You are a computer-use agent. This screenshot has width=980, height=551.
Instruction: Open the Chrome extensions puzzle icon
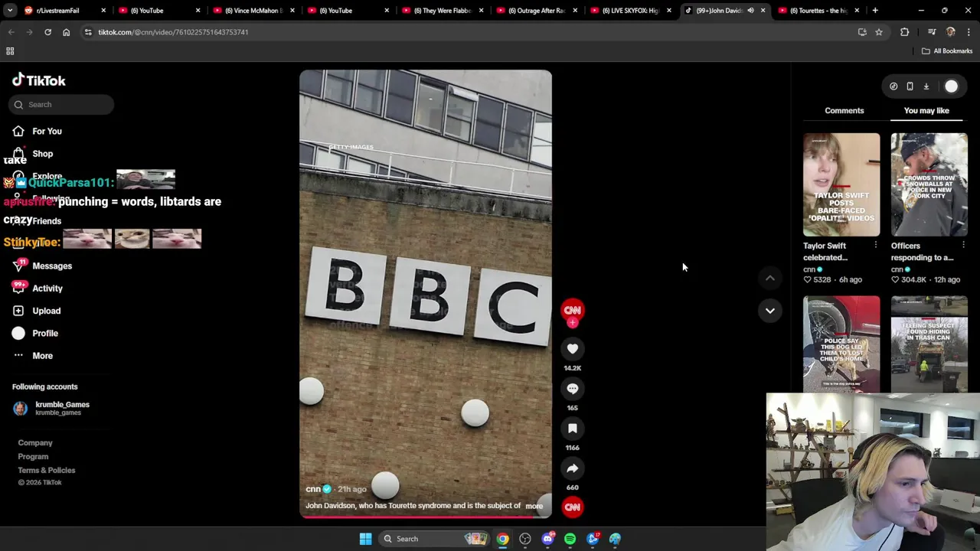[x=905, y=32]
